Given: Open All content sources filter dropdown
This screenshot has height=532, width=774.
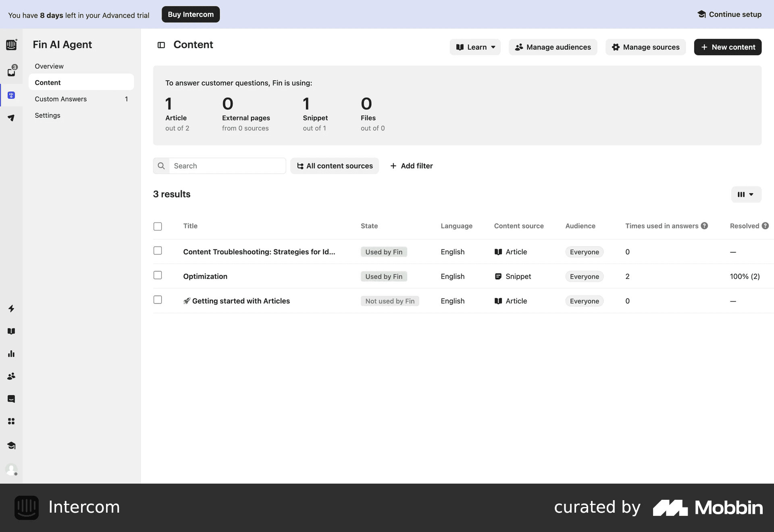Looking at the screenshot, I should pos(335,166).
